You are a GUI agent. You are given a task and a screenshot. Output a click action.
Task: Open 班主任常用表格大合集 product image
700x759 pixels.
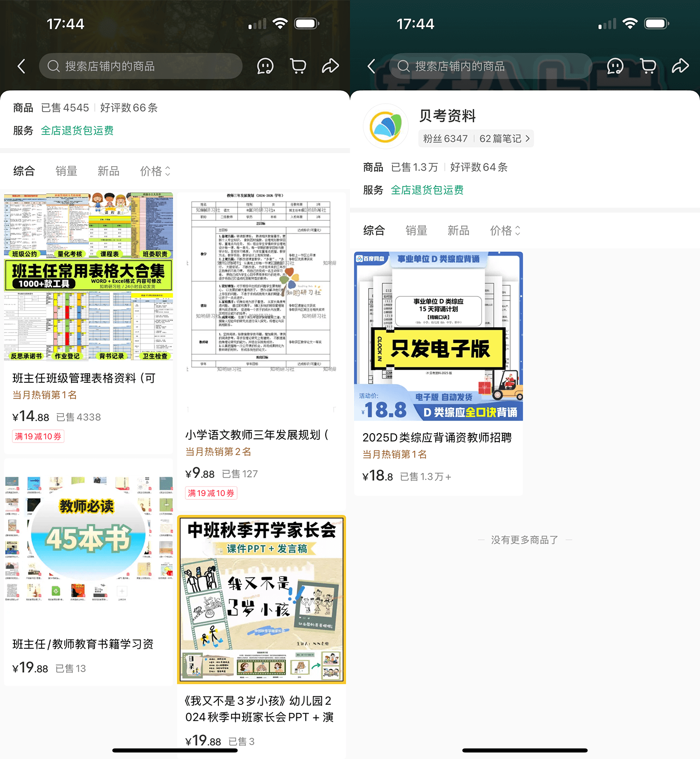(x=88, y=276)
